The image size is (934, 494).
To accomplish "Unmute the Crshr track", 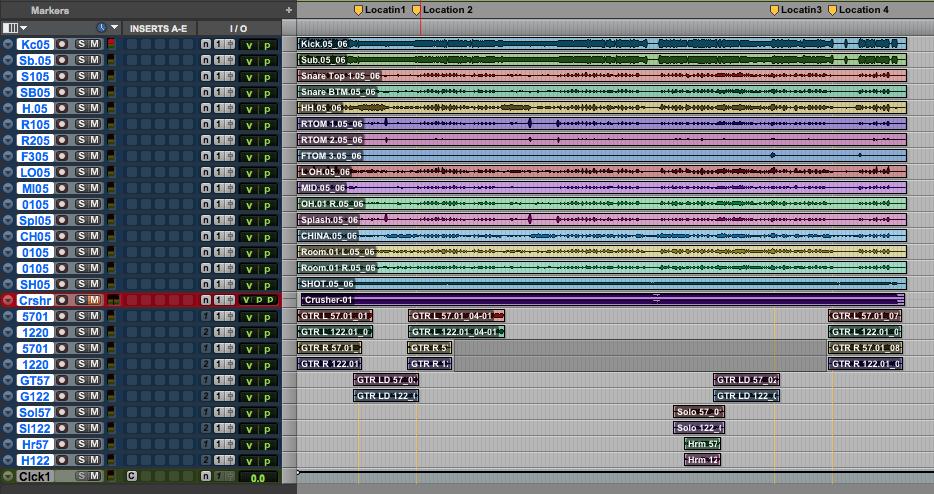I will (94, 300).
